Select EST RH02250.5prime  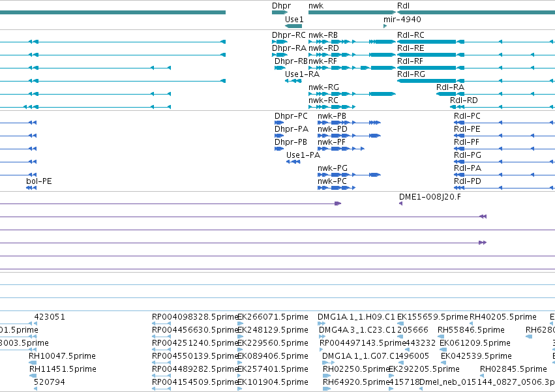click(x=326, y=376)
